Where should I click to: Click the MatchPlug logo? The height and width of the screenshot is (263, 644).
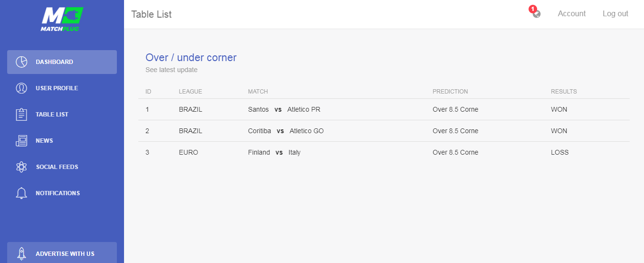(62, 20)
